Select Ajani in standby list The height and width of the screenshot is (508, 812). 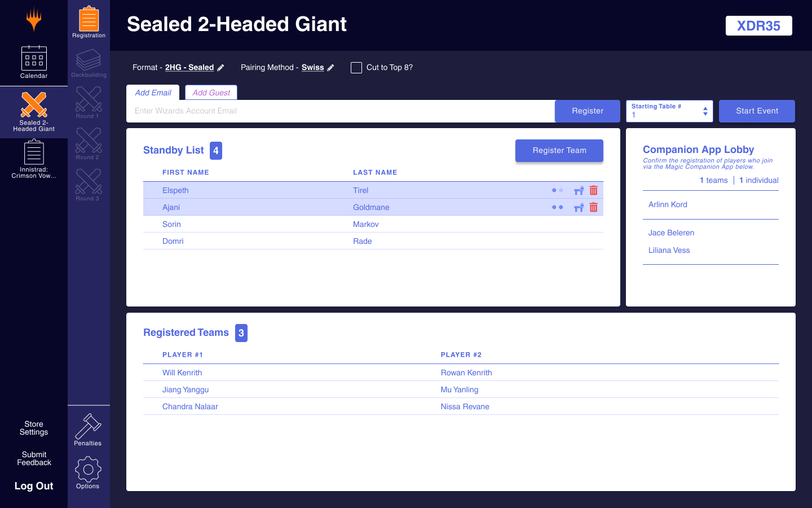click(x=373, y=207)
